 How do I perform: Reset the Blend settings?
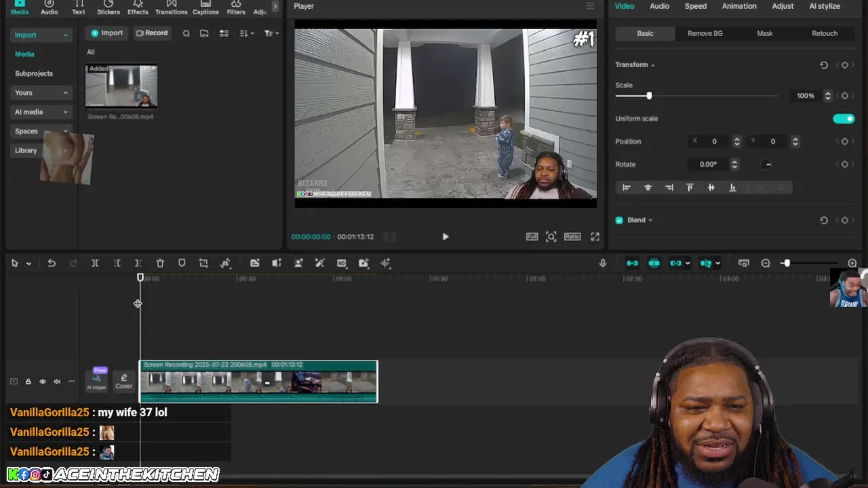point(824,220)
